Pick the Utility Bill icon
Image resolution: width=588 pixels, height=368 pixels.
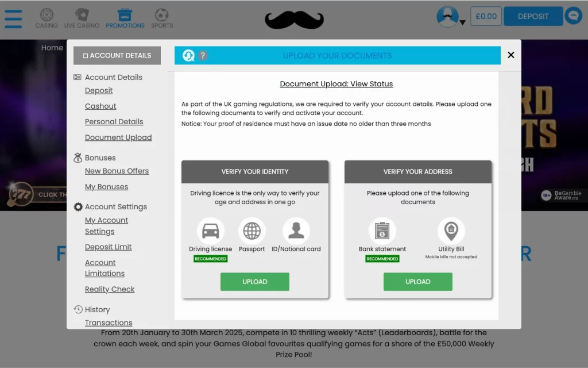(451, 231)
